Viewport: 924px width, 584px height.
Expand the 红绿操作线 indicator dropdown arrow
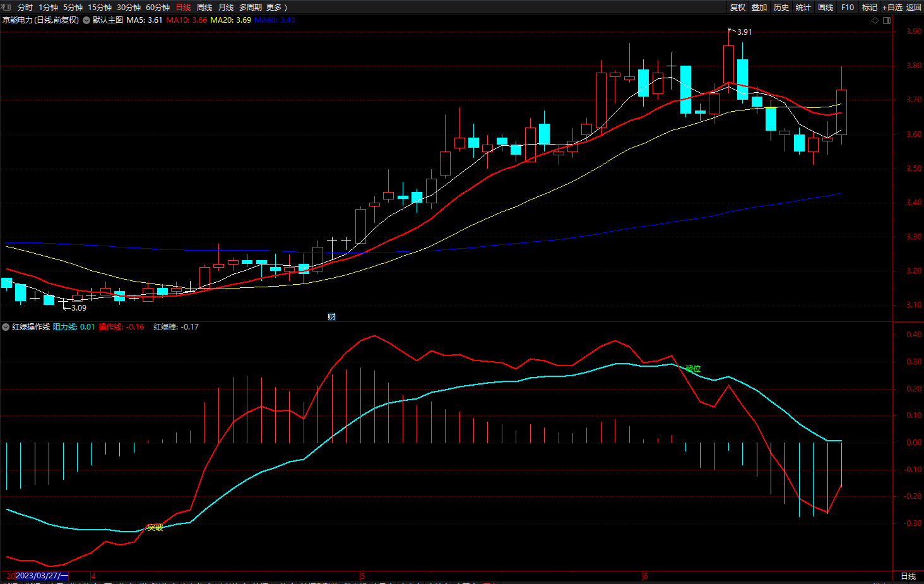click(x=6, y=327)
